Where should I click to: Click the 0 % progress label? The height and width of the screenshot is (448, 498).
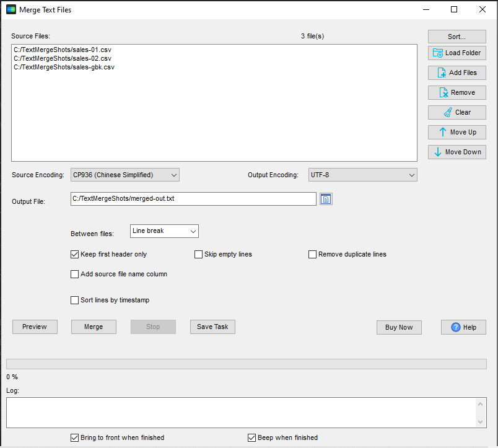point(12,377)
